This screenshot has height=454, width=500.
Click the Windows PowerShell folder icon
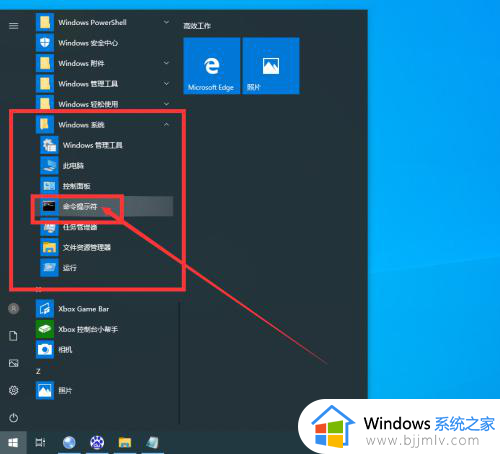(x=45, y=22)
